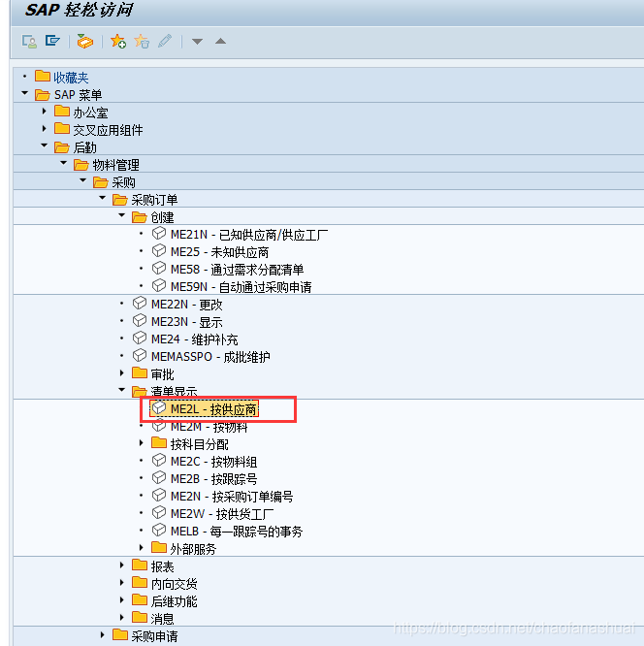Viewport: 644px width, 646px height.
Task: Click the cube icon beside ME2W
Action: click(x=159, y=513)
